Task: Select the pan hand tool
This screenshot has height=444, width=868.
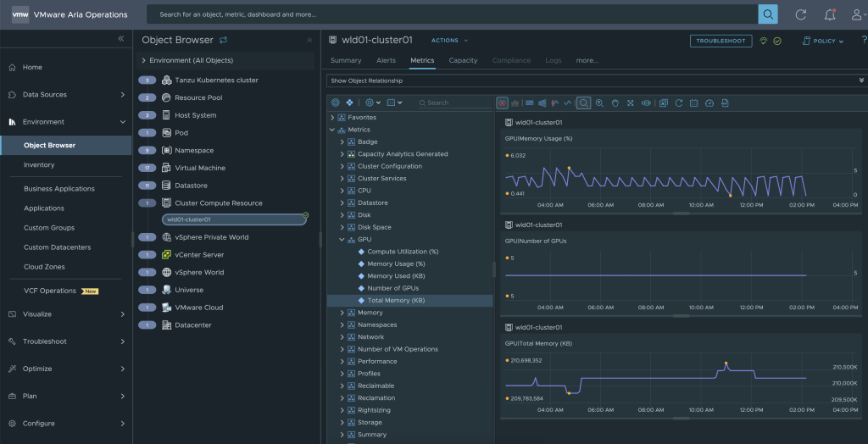Action: click(615, 103)
